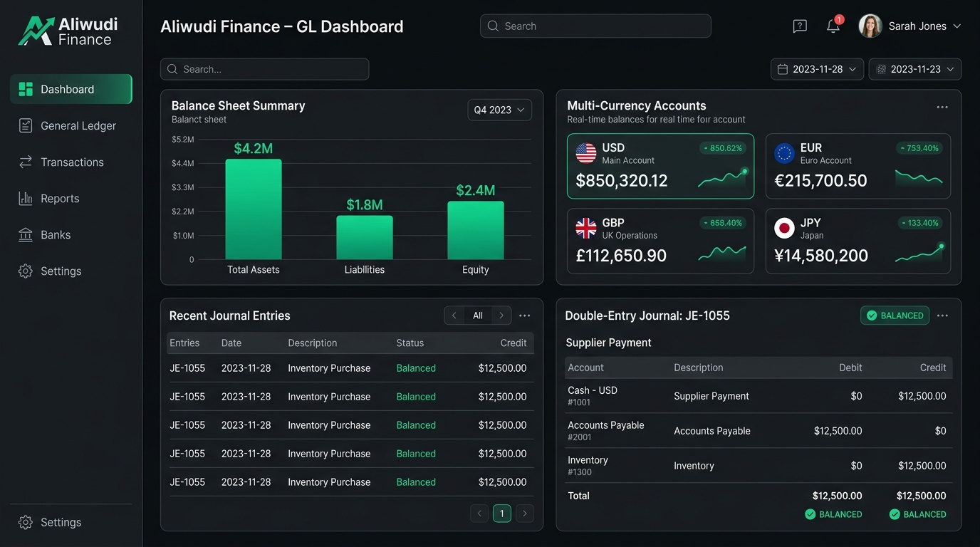Click the secondary Search... box
Screen dimensions: 980x547
264,69
